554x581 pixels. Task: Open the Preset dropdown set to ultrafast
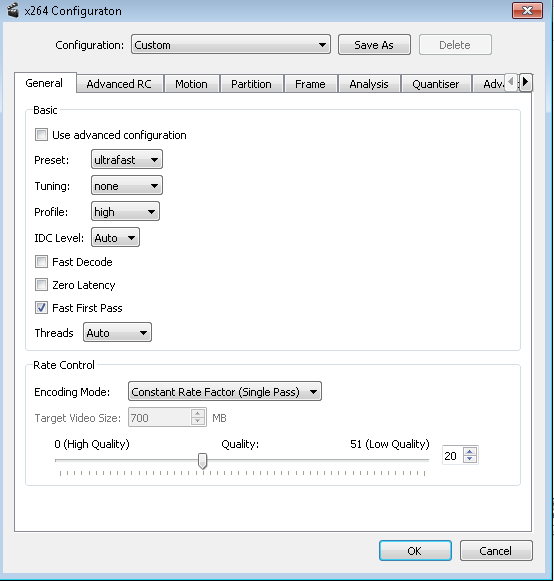click(127, 160)
